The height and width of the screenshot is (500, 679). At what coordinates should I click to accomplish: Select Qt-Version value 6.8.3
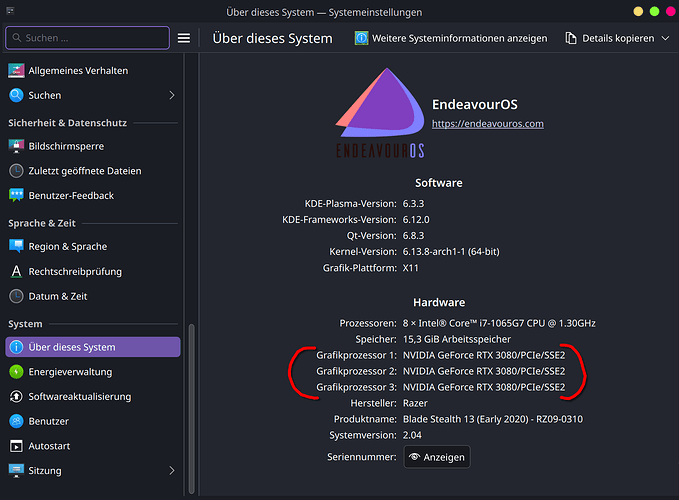[x=414, y=235]
